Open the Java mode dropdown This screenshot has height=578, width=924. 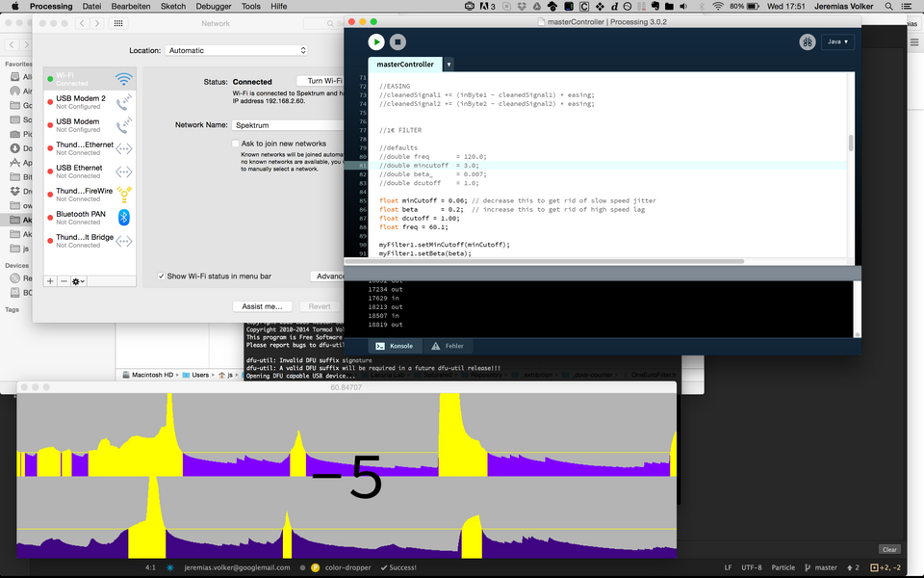[x=837, y=41]
